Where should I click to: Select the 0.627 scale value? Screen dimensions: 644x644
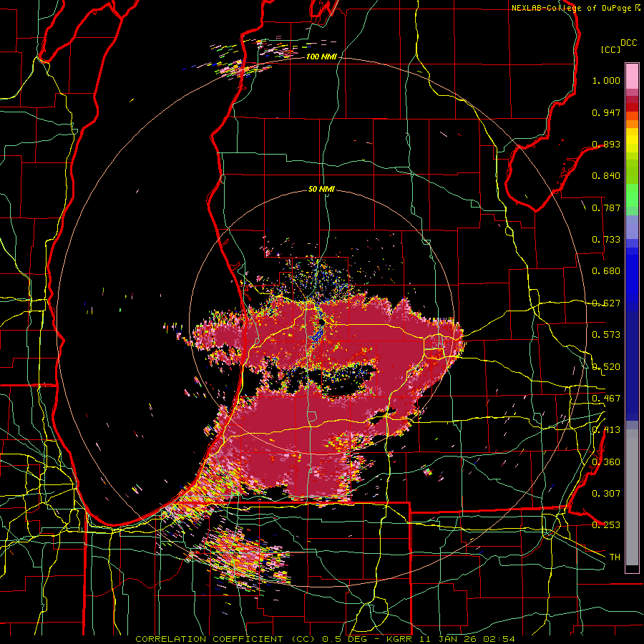point(606,303)
